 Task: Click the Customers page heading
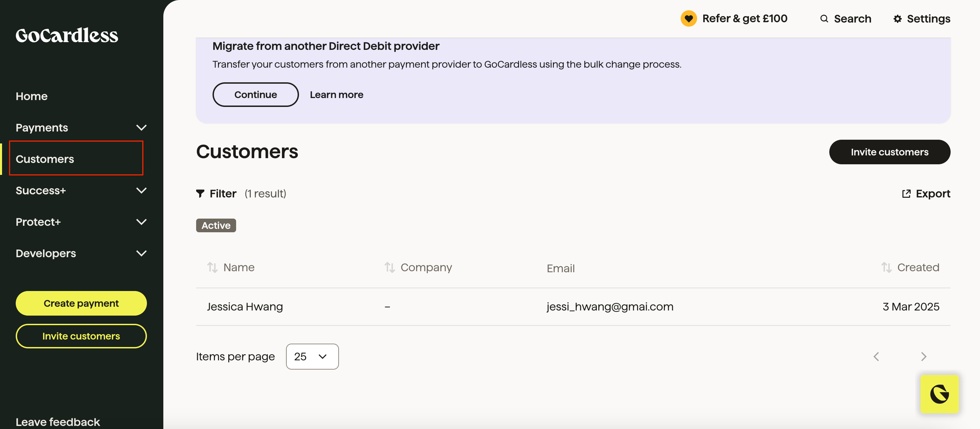[x=247, y=152]
